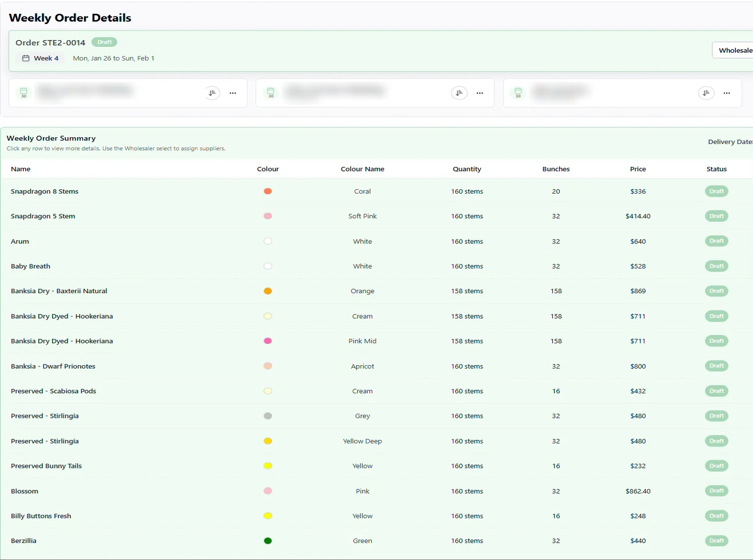Click the calendar icon on the middle card
This screenshot has height=560, width=753.
(x=270, y=93)
